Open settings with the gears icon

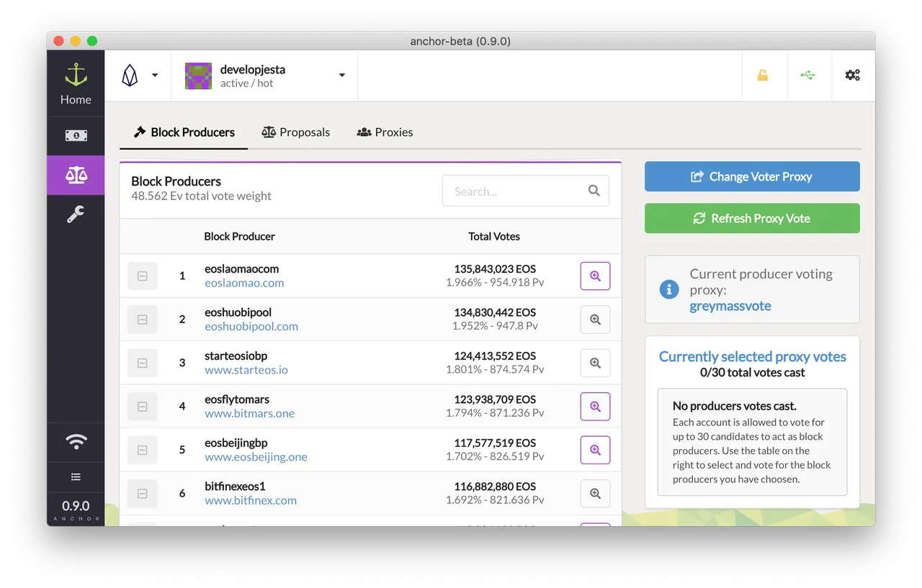(853, 75)
